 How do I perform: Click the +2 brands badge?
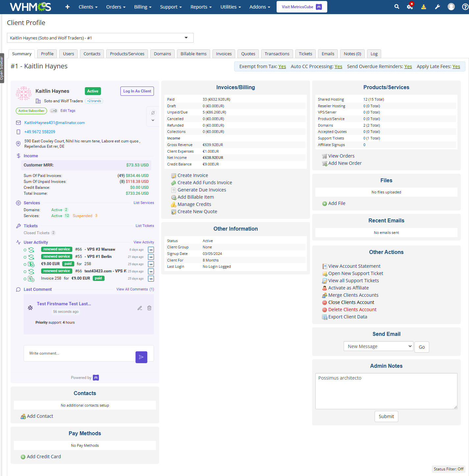pos(94,101)
